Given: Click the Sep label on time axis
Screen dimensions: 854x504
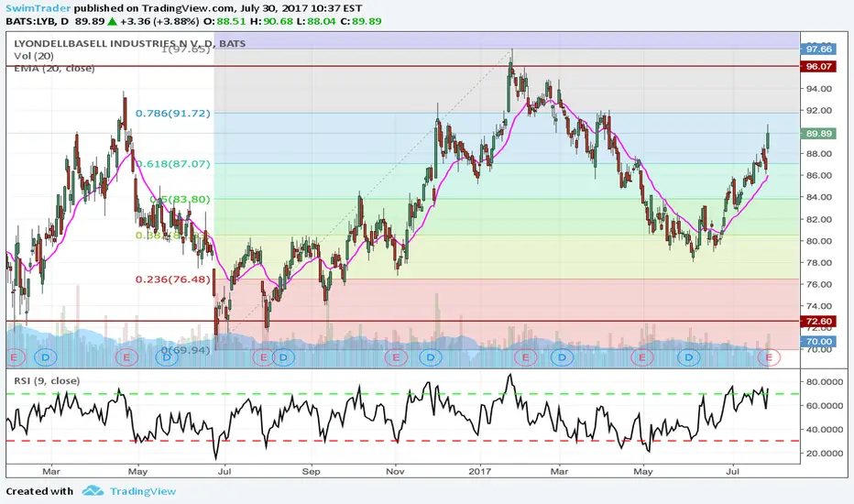Looking at the screenshot, I should (x=311, y=471).
